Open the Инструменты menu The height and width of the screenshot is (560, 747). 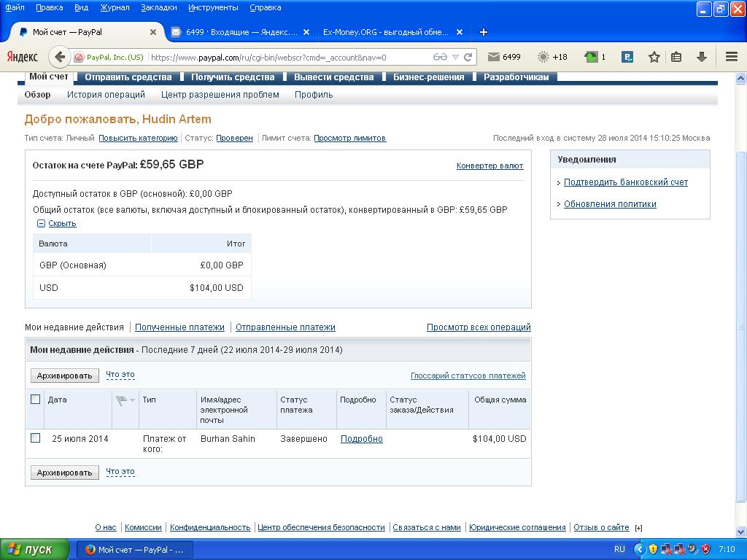click(x=213, y=7)
